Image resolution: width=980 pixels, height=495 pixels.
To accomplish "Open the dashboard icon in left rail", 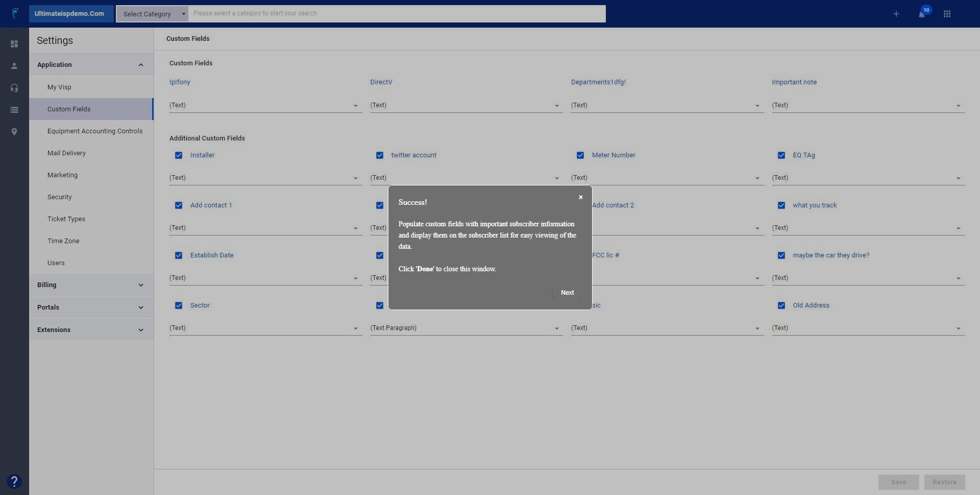I will coord(14,44).
